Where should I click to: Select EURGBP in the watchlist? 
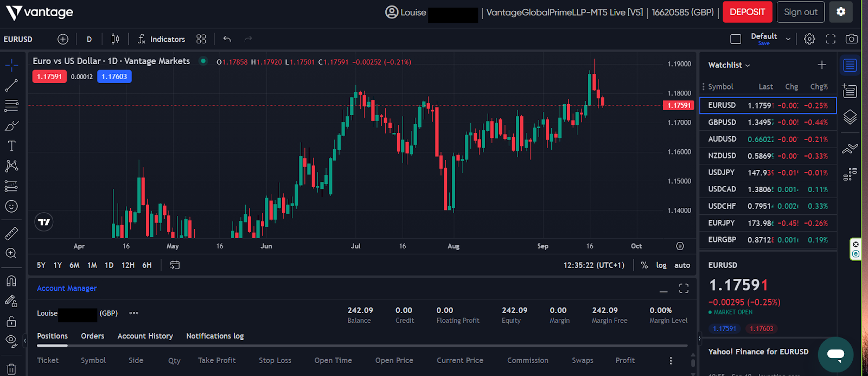[768, 240]
